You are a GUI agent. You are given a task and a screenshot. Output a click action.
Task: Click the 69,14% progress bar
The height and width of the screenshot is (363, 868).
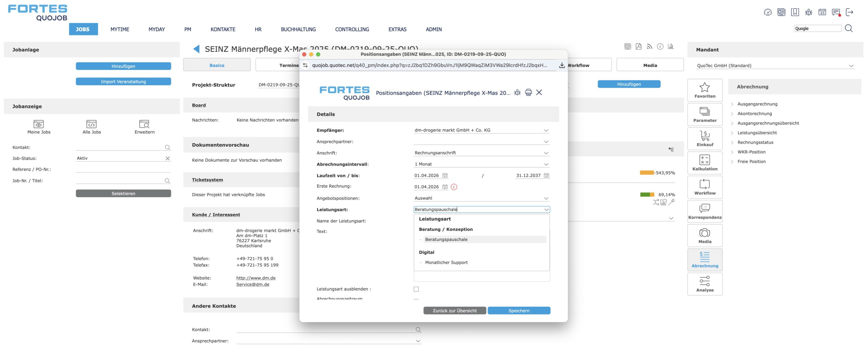pyautogui.click(x=647, y=195)
